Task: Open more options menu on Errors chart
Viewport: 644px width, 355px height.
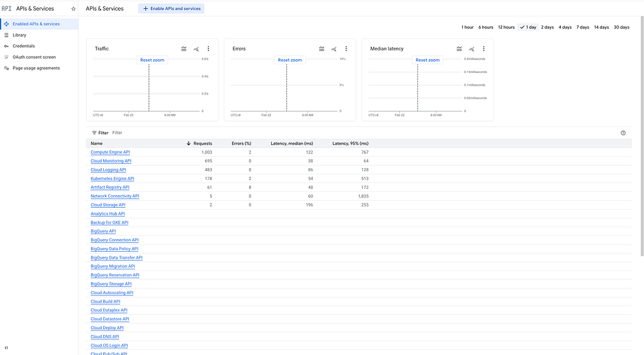Action: (x=346, y=48)
